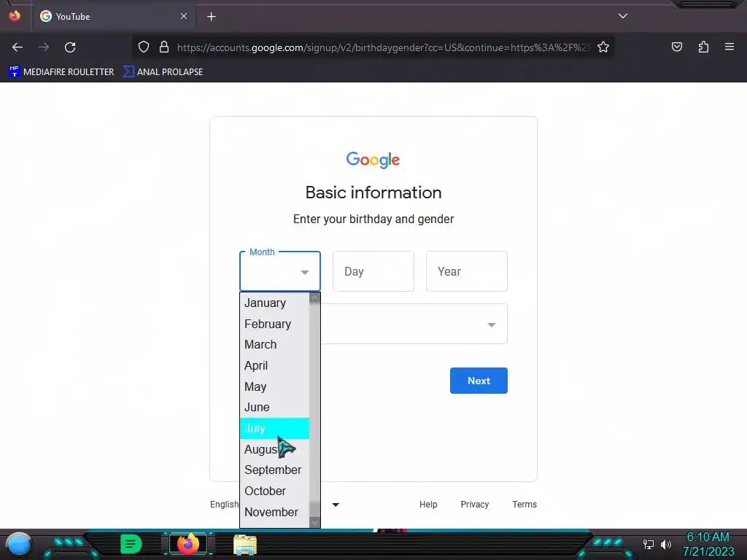Bookmark this page with the star
The image size is (747, 560).
603,47
